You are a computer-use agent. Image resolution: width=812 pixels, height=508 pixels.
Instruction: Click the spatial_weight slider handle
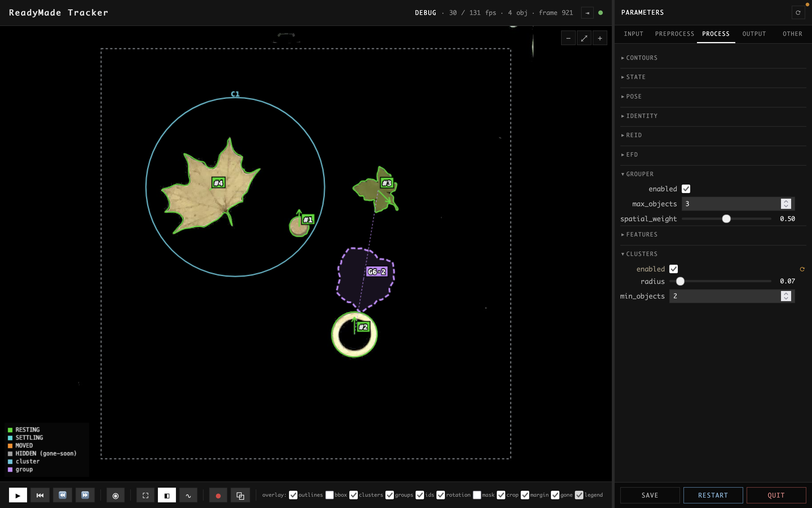click(x=726, y=219)
